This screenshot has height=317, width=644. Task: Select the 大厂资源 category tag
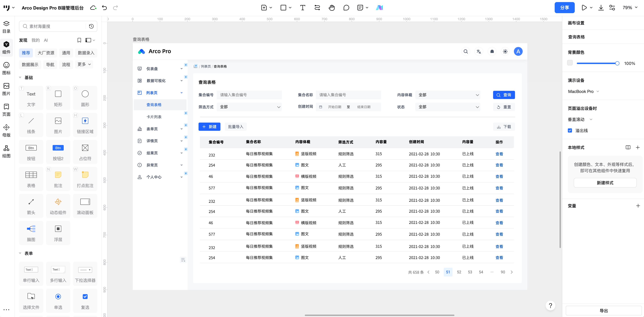point(46,53)
